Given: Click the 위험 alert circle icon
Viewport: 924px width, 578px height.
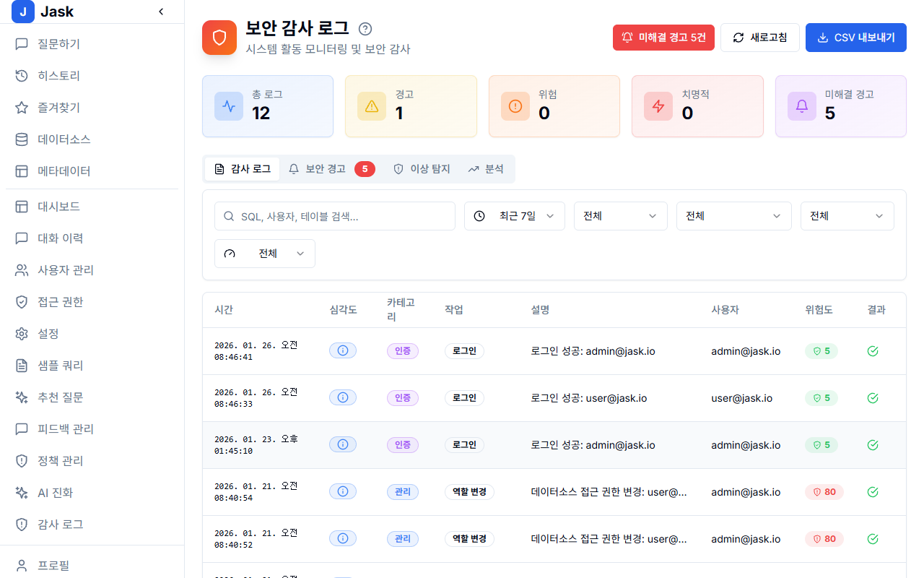Looking at the screenshot, I should 515,106.
